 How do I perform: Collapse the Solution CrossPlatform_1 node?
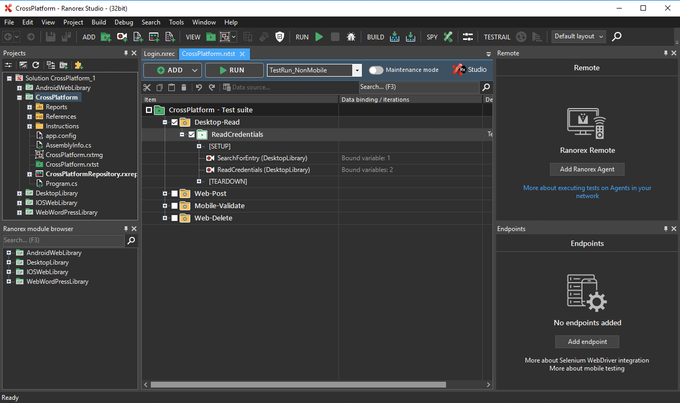9,78
